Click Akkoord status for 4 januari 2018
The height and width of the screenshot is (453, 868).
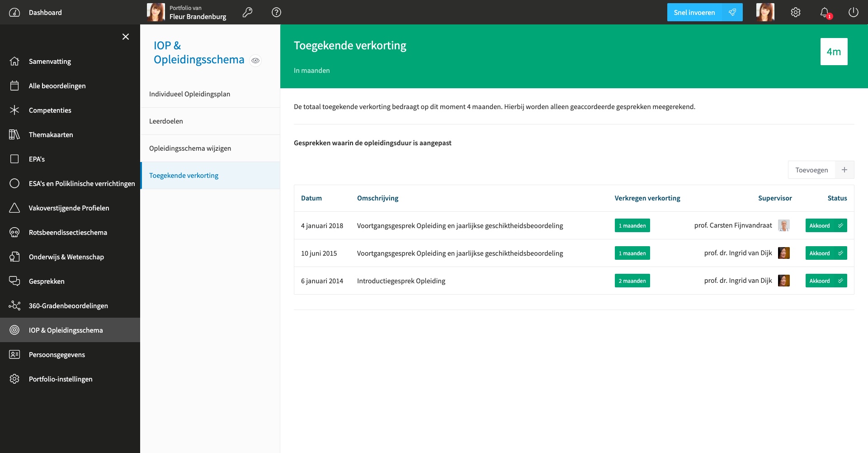click(826, 225)
